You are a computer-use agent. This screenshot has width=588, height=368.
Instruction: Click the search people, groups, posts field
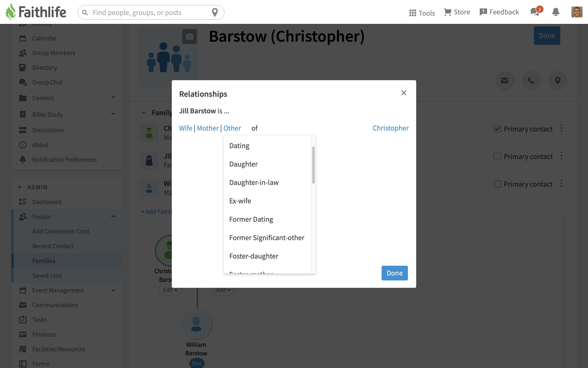(x=151, y=12)
